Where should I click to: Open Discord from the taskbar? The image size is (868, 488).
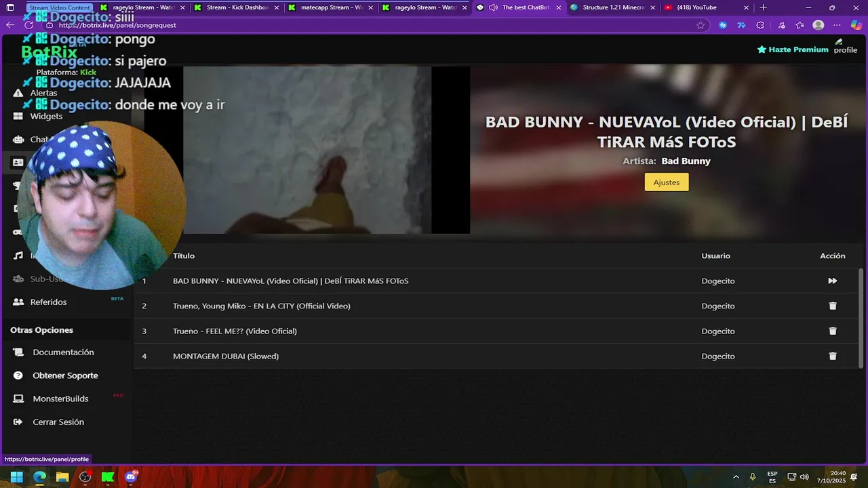coord(131,477)
